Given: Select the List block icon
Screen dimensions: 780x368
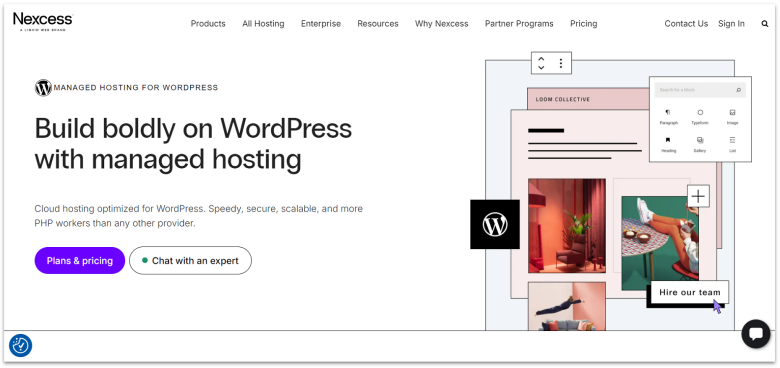Looking at the screenshot, I should [732, 140].
